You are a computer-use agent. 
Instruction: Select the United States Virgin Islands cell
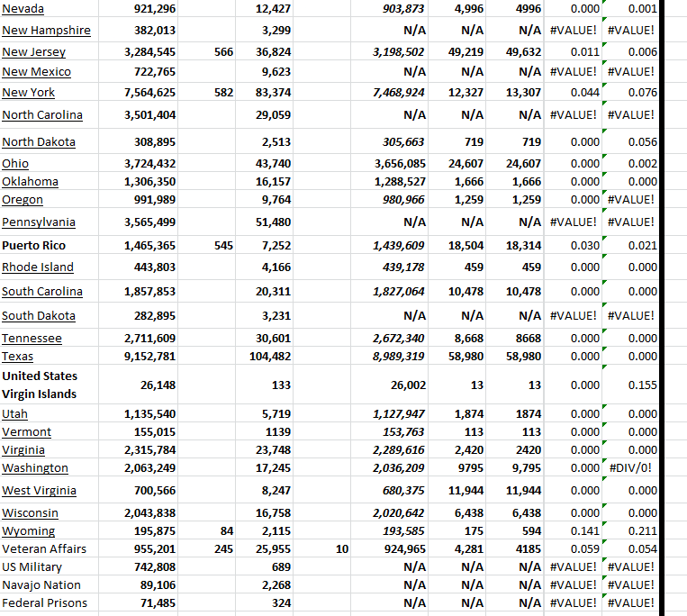(x=40, y=385)
